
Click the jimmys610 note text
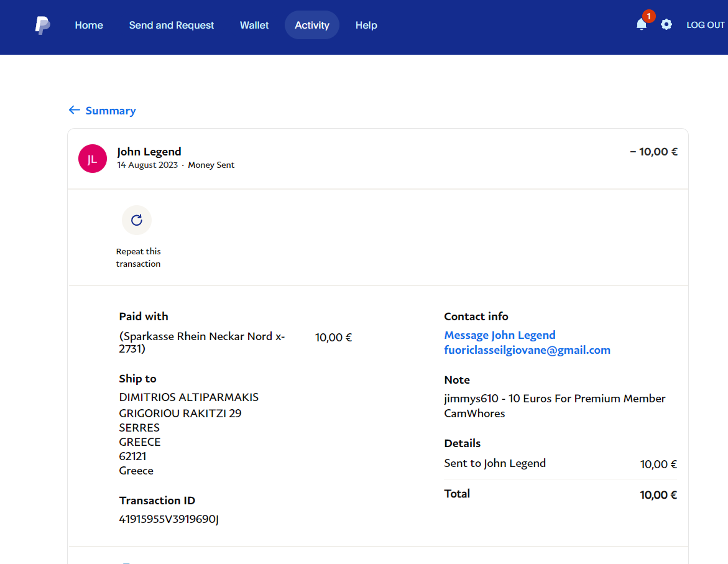pyautogui.click(x=555, y=405)
